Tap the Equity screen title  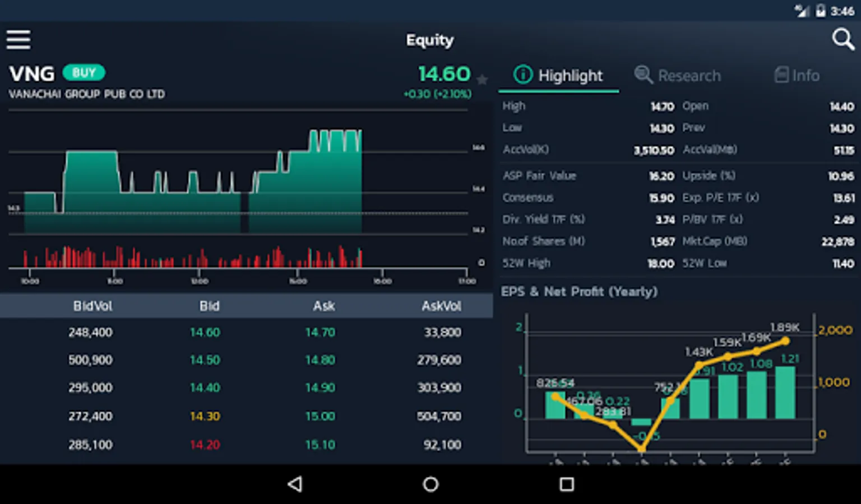coord(430,40)
